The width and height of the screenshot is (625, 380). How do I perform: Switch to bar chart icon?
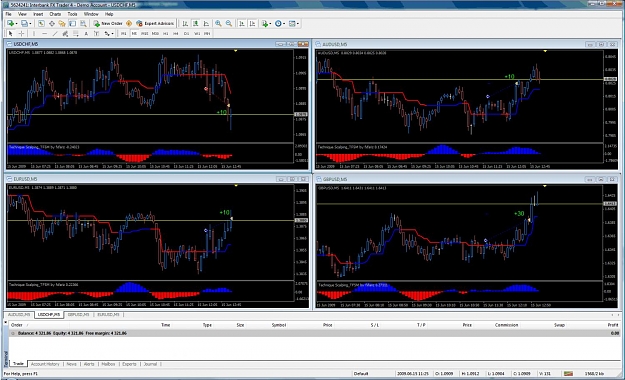click(185, 24)
